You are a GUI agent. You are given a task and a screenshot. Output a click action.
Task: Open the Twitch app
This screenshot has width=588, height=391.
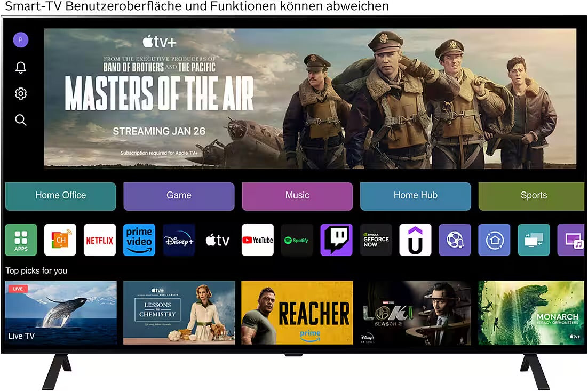(337, 240)
